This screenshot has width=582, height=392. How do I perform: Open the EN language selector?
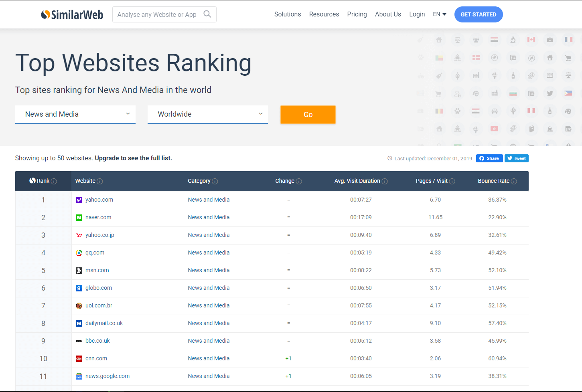click(440, 14)
